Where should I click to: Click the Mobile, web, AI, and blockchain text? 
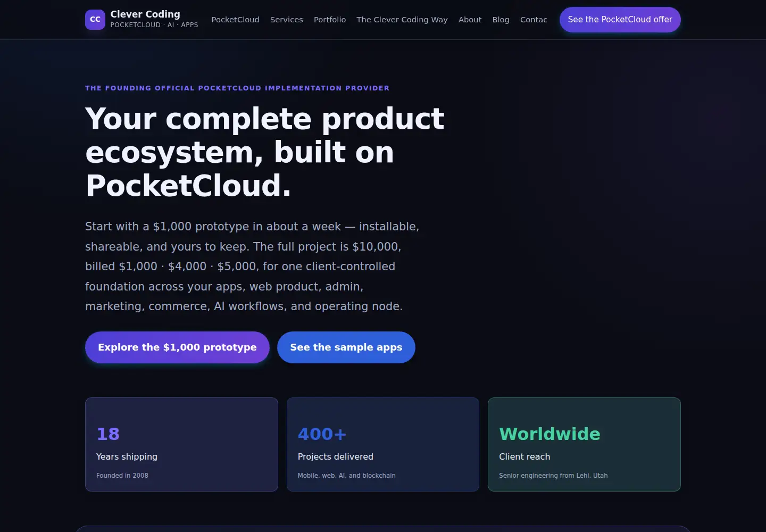[x=347, y=476]
